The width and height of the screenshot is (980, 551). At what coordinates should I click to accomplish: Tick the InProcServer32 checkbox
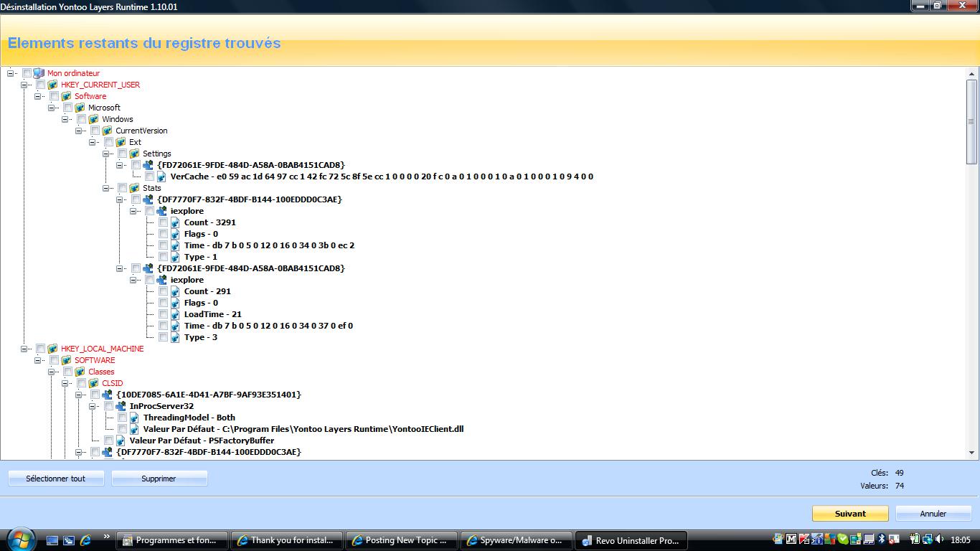pos(108,406)
